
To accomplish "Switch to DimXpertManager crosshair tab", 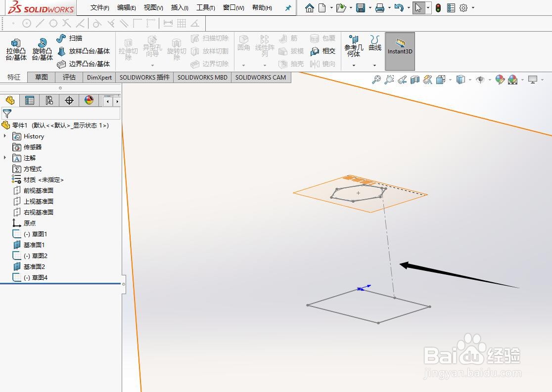I will click(69, 101).
